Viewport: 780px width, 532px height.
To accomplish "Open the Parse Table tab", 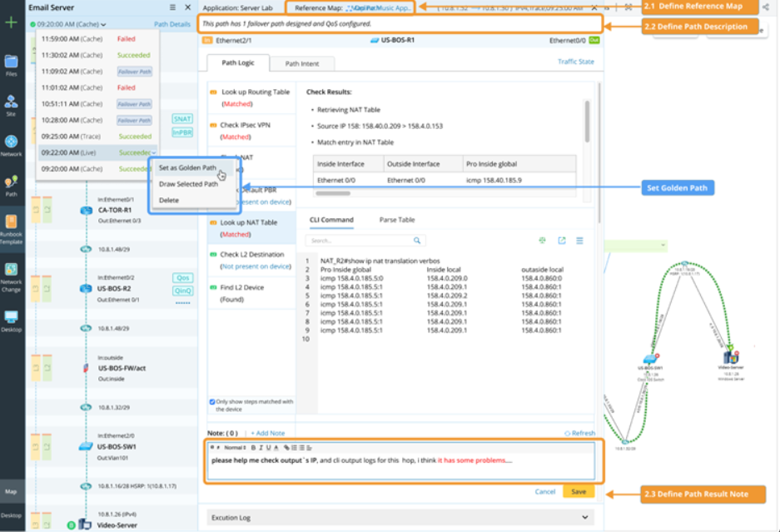I will (397, 220).
